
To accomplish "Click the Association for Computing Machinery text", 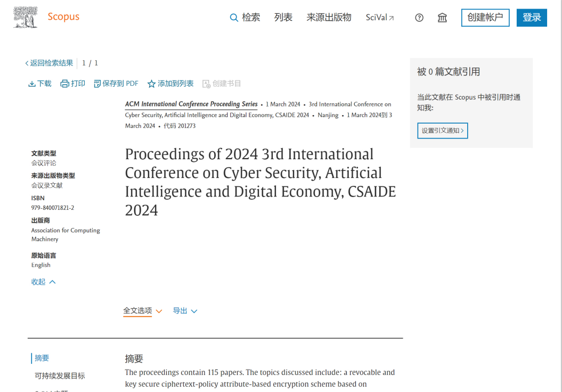I will click(x=66, y=235).
